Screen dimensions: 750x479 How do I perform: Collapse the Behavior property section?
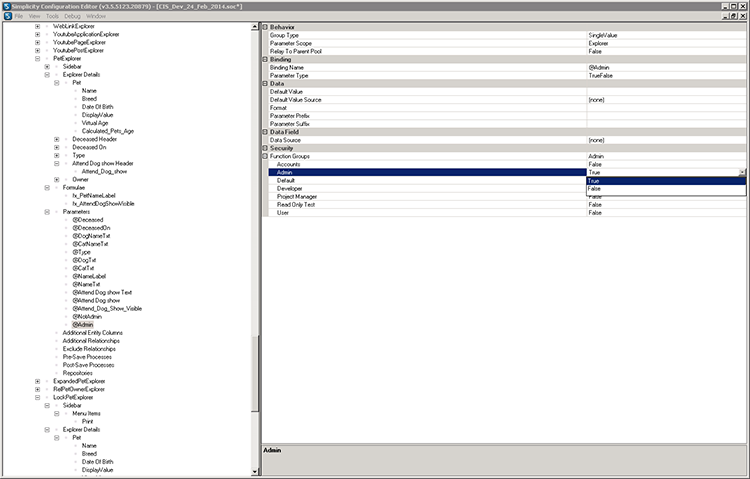tap(265, 27)
